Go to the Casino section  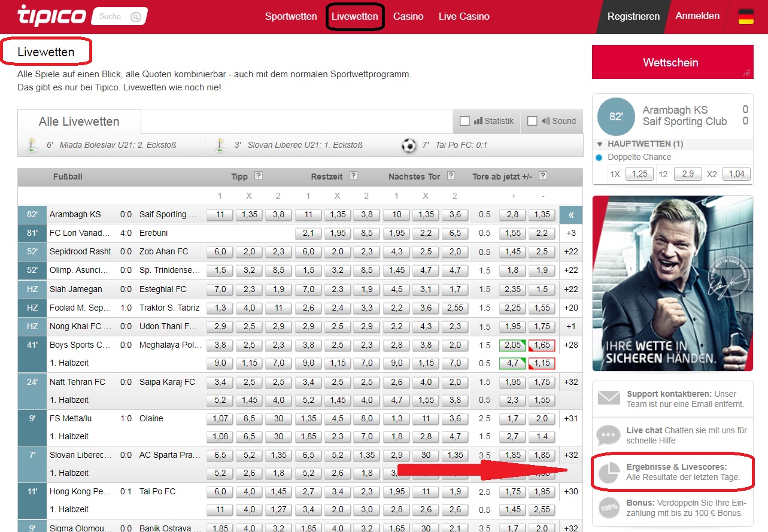click(408, 17)
